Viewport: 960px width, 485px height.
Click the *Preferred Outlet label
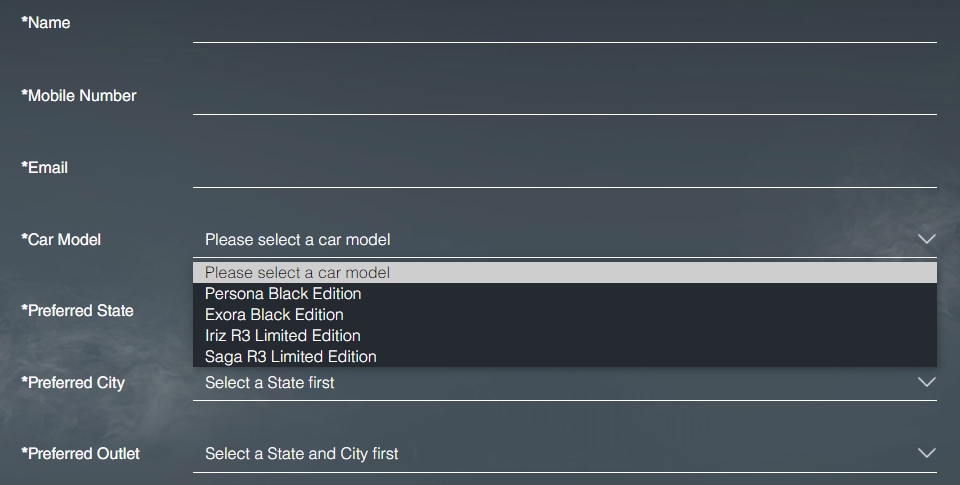click(x=80, y=453)
